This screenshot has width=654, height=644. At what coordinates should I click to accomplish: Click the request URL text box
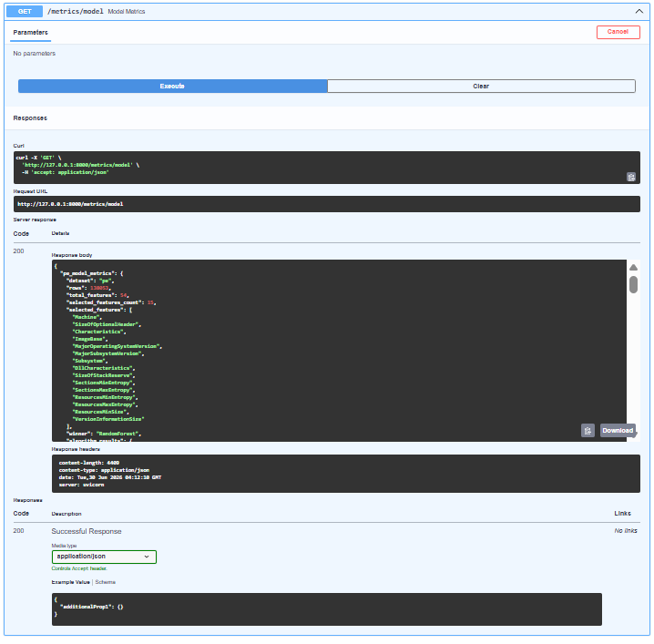tap(327, 204)
